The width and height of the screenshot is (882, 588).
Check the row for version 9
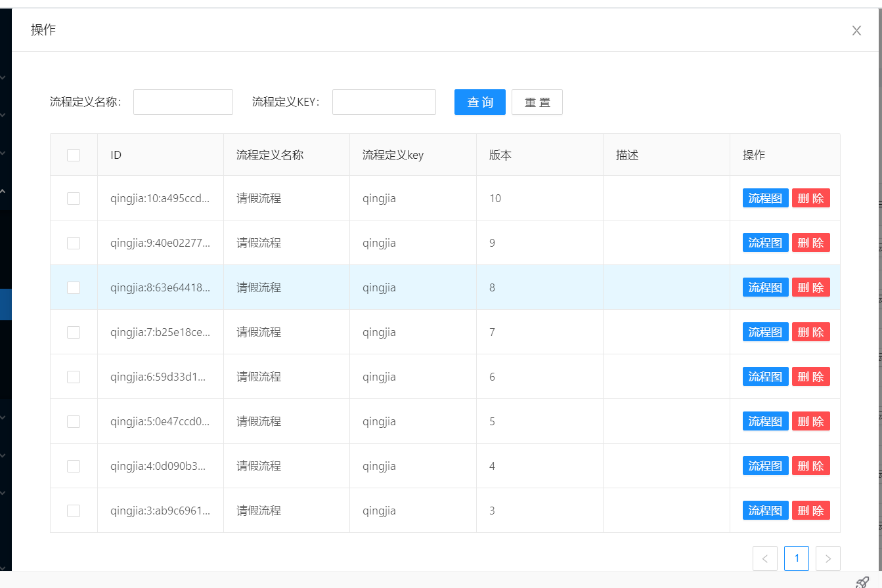[74, 243]
